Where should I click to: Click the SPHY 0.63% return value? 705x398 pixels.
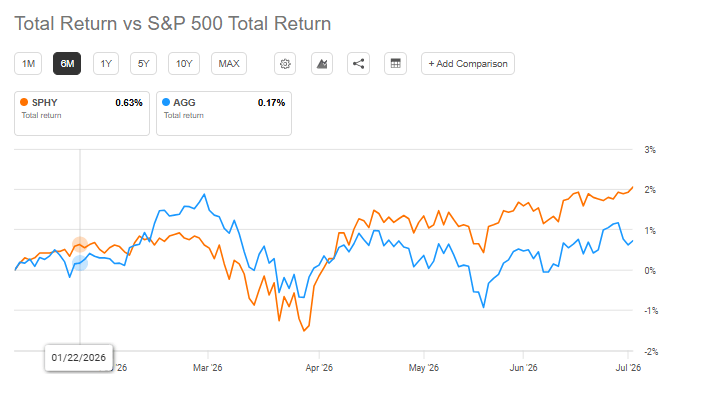point(129,103)
